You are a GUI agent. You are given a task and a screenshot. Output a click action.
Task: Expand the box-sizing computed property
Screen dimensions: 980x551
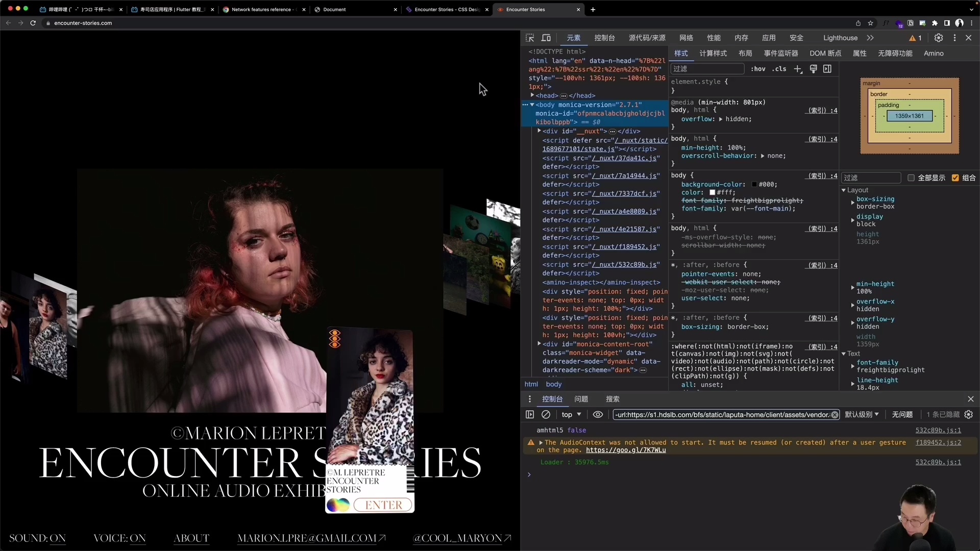coord(852,202)
